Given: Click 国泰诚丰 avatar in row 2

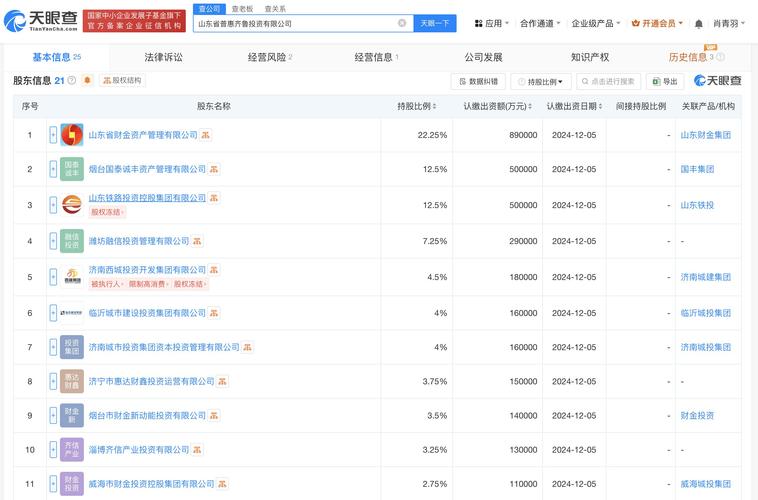Looking at the screenshot, I should pos(72,169).
